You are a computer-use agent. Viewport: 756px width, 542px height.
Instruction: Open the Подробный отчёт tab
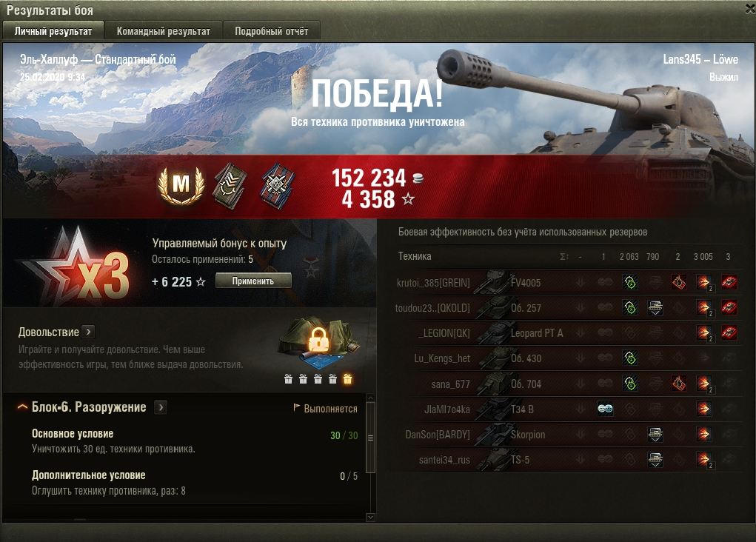pyautogui.click(x=272, y=31)
